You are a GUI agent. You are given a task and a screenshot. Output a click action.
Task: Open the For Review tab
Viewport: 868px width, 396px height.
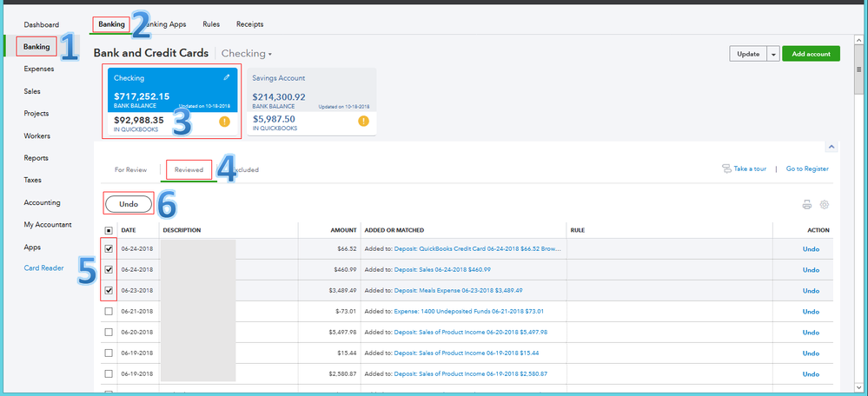(x=130, y=169)
